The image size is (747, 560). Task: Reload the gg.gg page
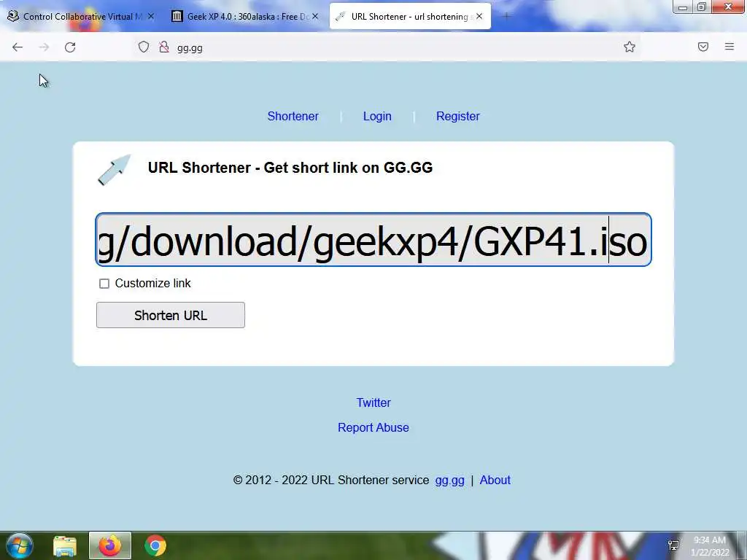70,47
